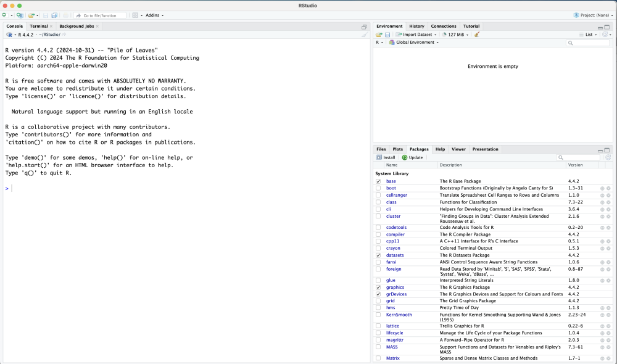The width and height of the screenshot is (617, 364).
Task: Click the Save Workspace disk icon
Action: 387,35
